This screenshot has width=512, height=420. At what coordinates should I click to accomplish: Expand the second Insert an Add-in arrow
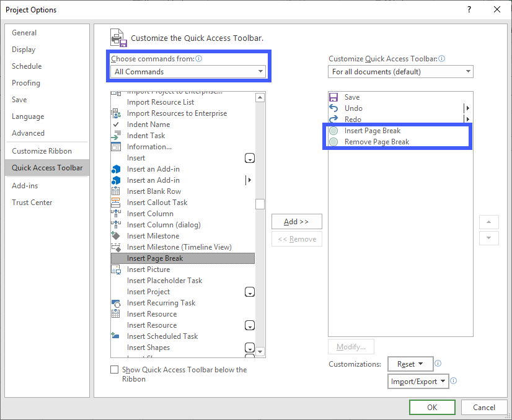pyautogui.click(x=249, y=180)
